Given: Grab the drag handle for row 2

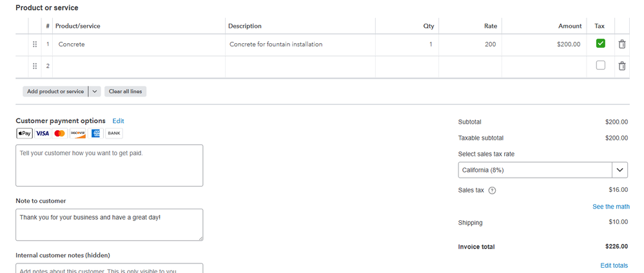Looking at the screenshot, I should (35, 66).
